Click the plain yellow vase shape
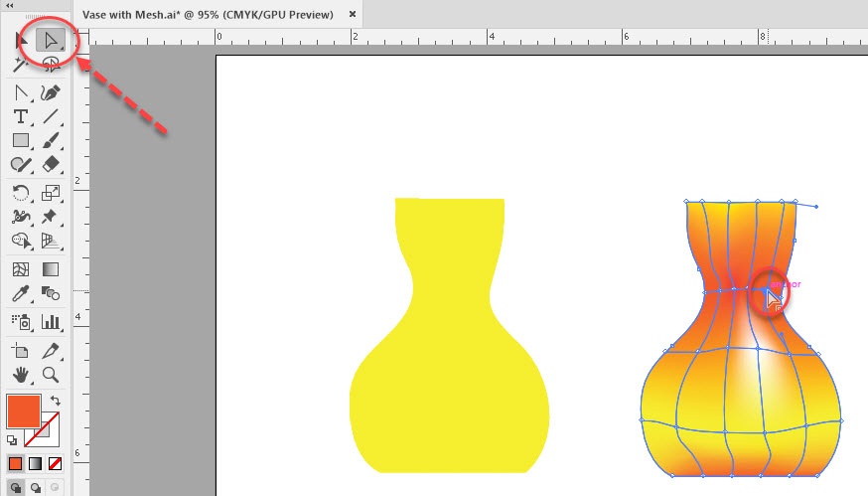Viewport: 868px width, 496px height. point(449,398)
